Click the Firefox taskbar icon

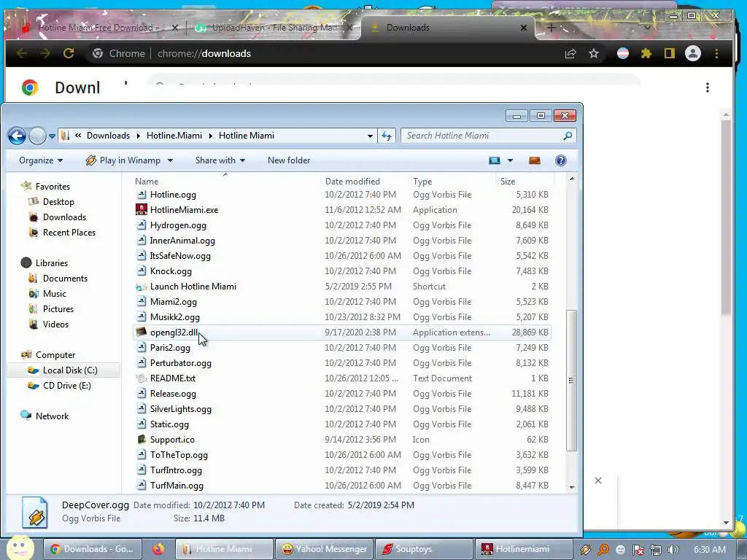pos(158,550)
